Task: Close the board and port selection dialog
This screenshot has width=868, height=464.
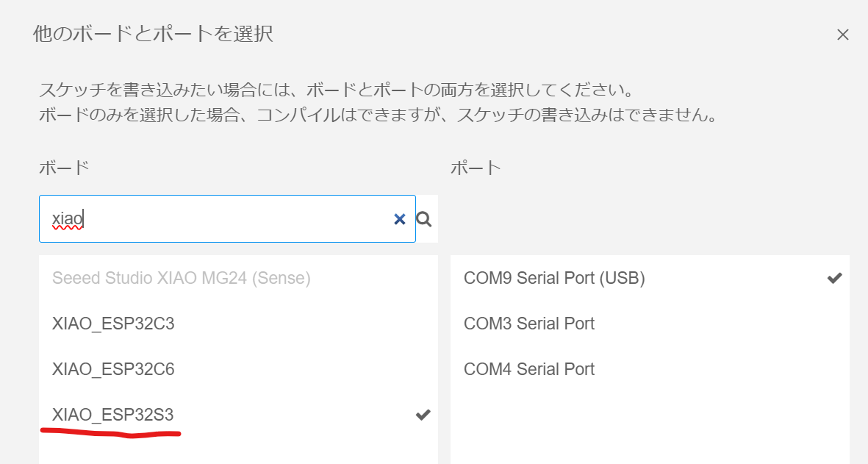Action: click(x=842, y=35)
